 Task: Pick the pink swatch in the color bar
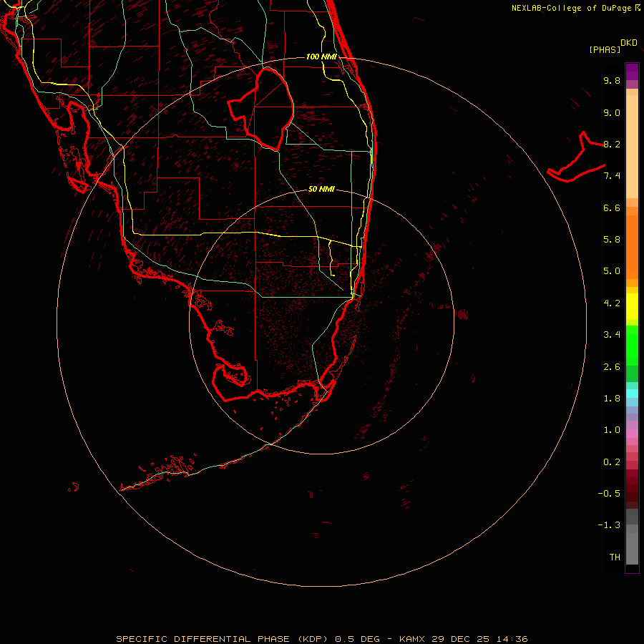click(632, 434)
